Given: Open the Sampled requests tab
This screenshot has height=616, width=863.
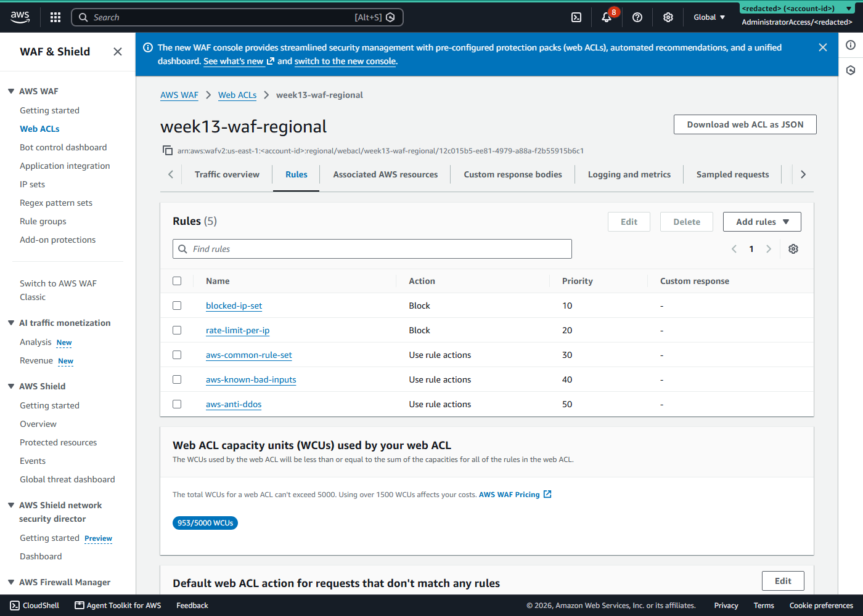Looking at the screenshot, I should (733, 174).
